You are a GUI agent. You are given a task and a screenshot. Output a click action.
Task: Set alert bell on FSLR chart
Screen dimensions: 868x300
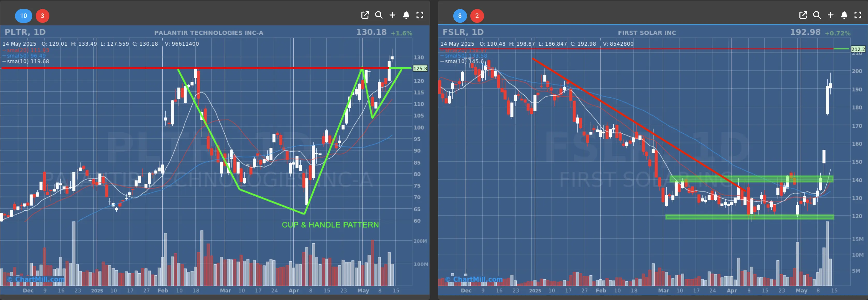844,15
